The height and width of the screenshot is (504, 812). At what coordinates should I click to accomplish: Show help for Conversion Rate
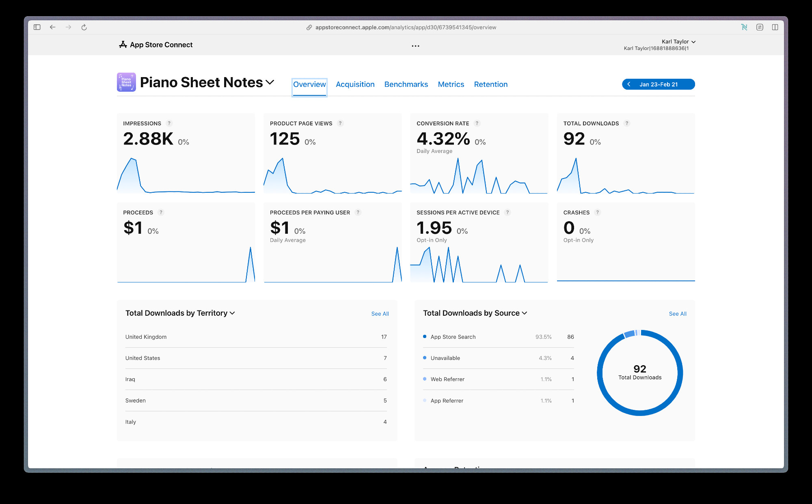[x=477, y=123]
